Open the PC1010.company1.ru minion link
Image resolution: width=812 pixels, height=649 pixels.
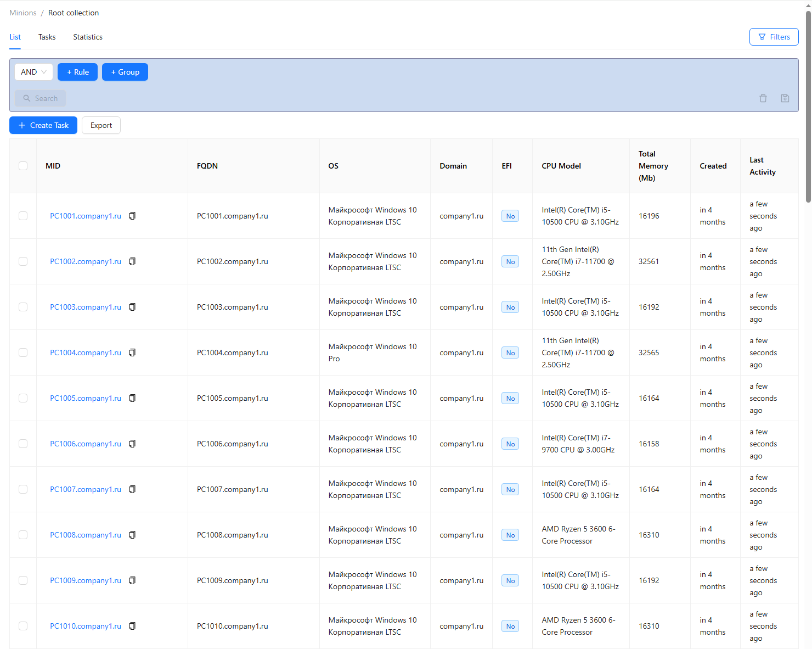(86, 626)
